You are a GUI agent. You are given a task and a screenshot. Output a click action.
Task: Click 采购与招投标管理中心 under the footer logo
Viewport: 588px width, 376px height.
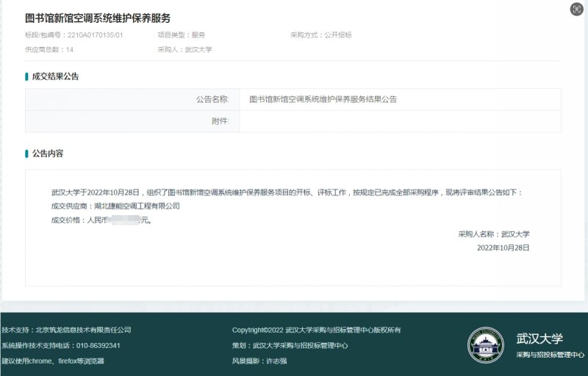[550, 355]
